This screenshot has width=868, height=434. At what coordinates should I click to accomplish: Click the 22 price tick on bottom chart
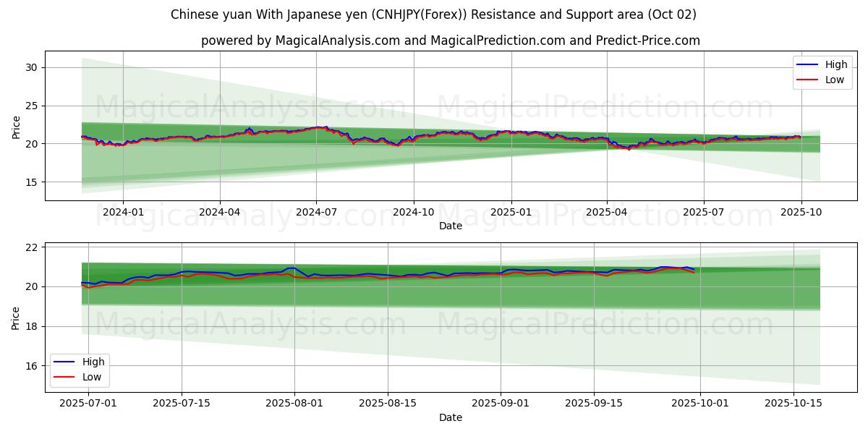pos(31,247)
